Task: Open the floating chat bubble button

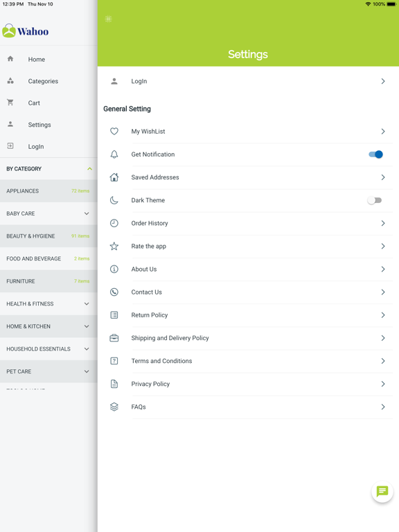Action: click(x=382, y=491)
